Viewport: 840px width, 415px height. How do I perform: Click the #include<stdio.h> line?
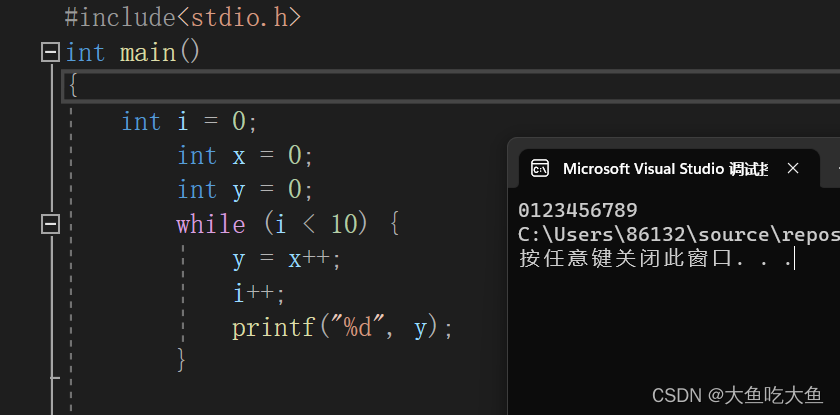tap(183, 18)
